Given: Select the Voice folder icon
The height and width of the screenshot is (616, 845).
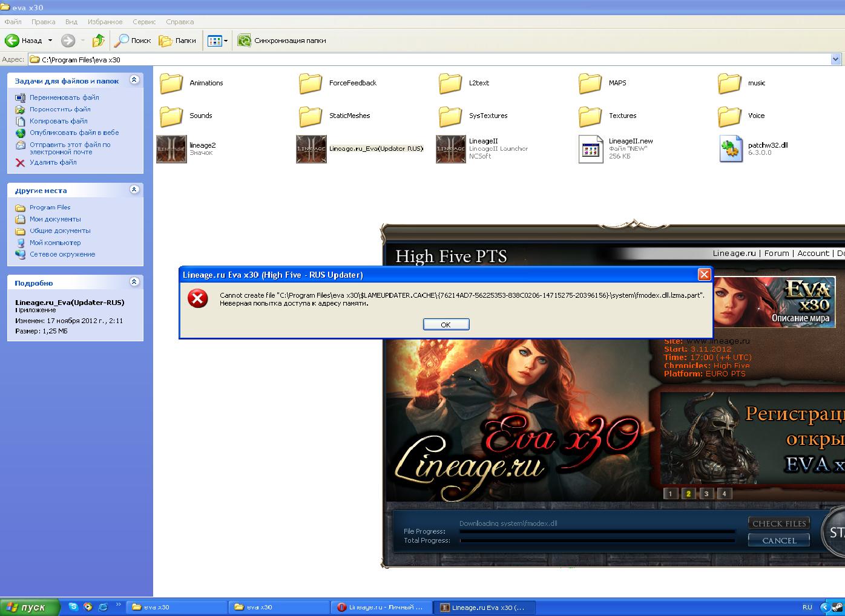Looking at the screenshot, I should [x=729, y=116].
